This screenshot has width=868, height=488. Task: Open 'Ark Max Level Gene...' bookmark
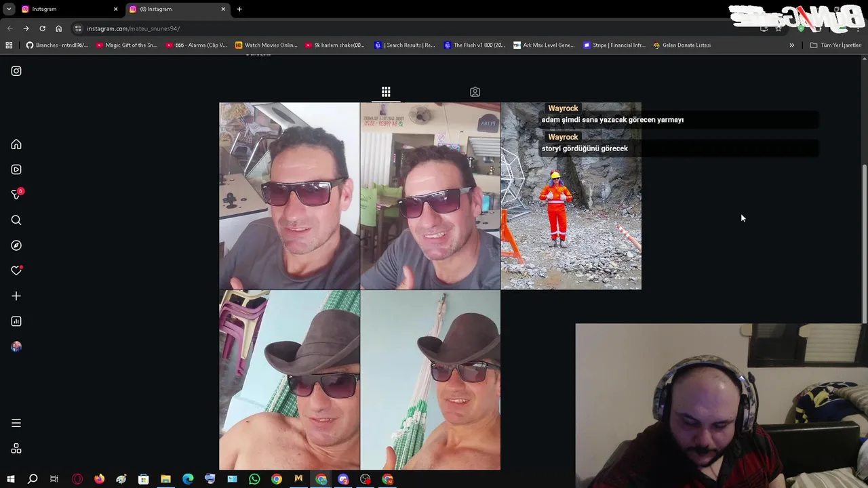point(544,45)
